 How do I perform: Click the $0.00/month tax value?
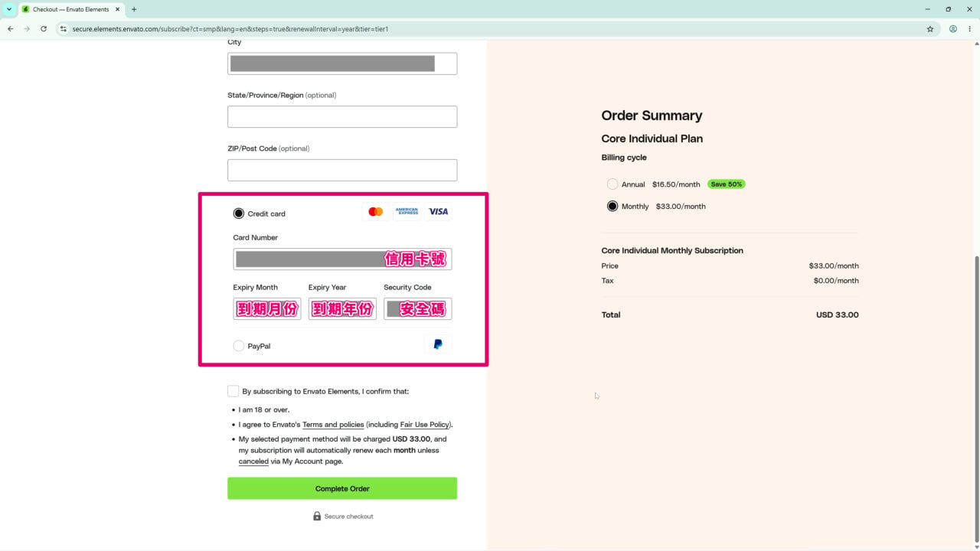tap(836, 281)
